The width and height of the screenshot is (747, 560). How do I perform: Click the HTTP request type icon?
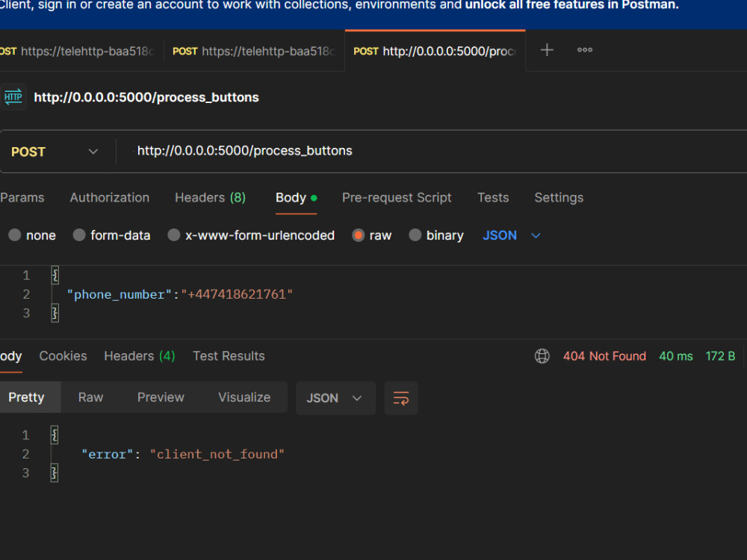(13, 97)
